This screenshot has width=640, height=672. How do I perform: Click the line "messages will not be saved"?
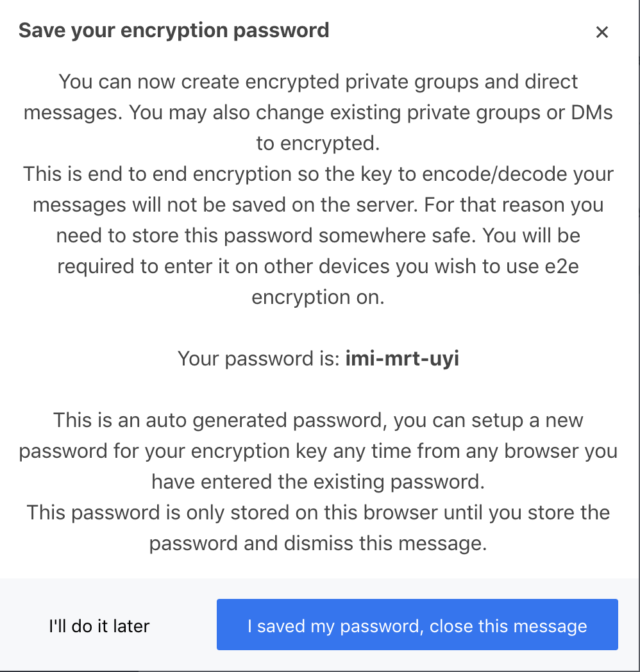tap(318, 205)
